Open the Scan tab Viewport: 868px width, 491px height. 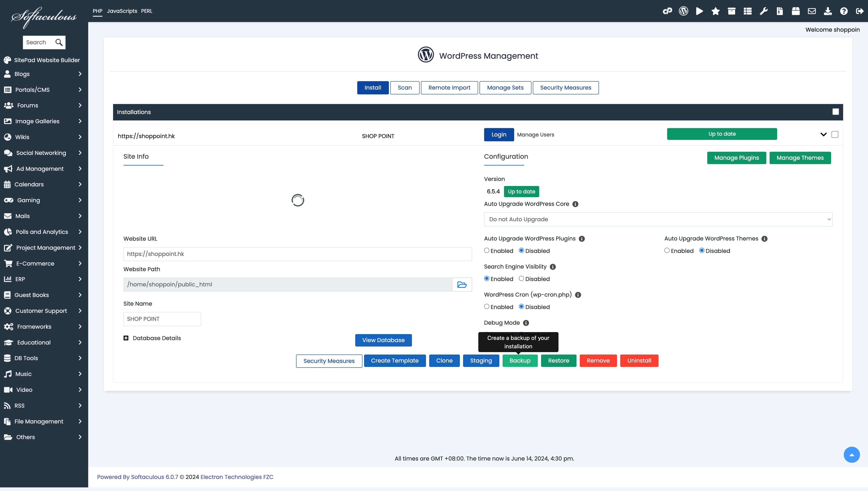click(x=405, y=88)
